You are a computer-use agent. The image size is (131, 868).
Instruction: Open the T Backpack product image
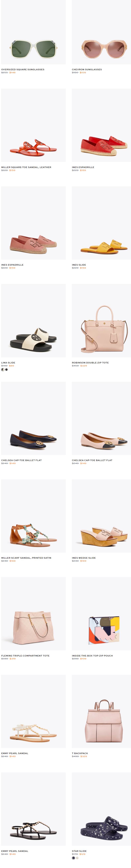(101, 711)
